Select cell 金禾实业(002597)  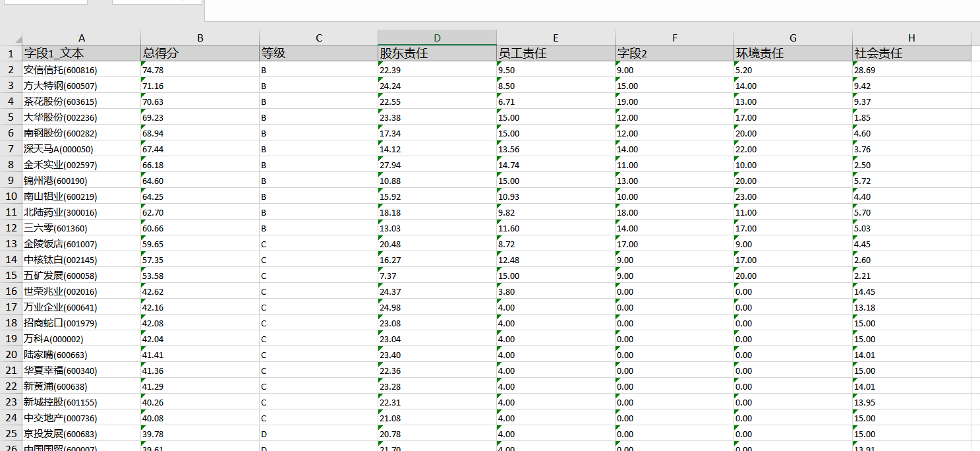(82, 164)
